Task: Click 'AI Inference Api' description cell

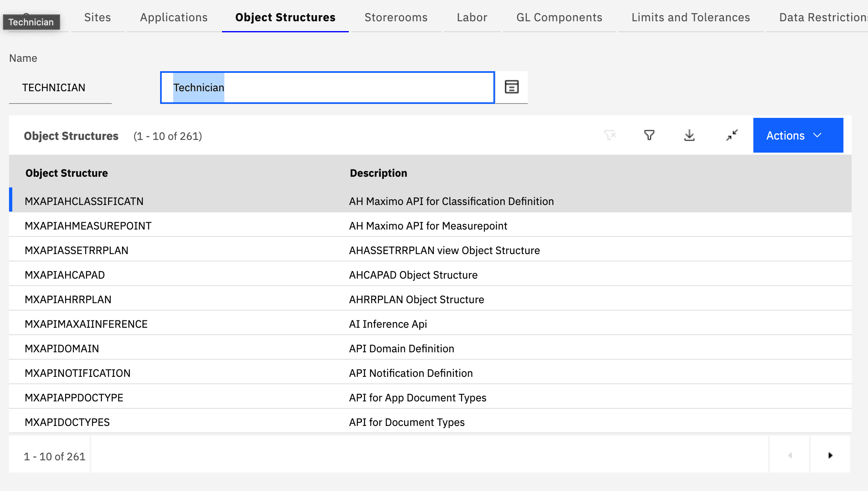Action: (388, 324)
